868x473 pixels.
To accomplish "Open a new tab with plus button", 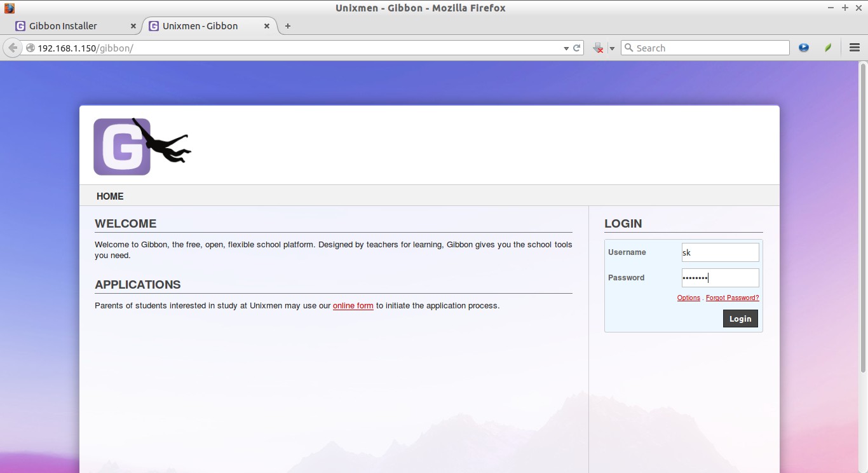I will [x=288, y=26].
